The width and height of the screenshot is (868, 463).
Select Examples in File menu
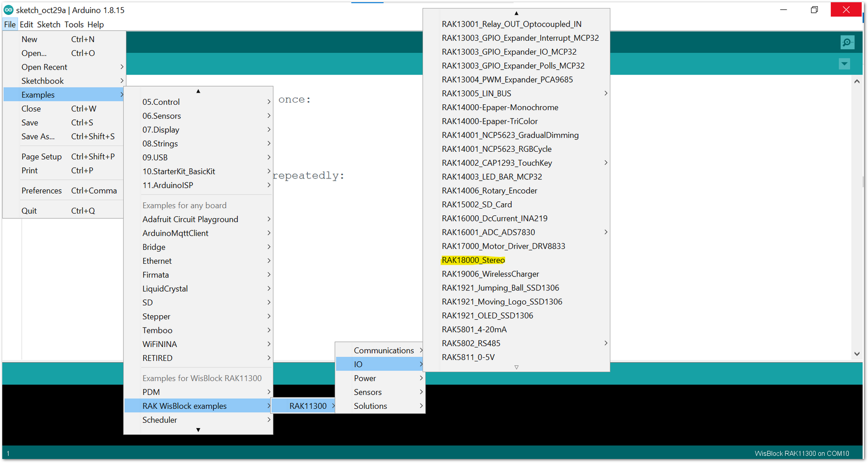point(64,95)
